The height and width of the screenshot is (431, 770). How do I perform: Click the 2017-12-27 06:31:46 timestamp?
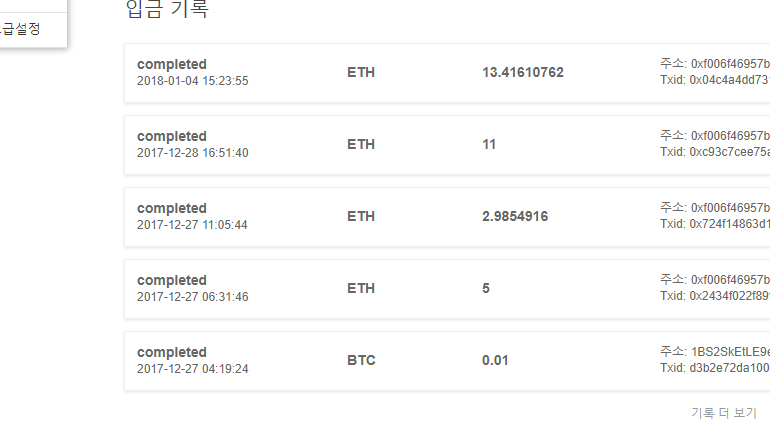click(192, 297)
